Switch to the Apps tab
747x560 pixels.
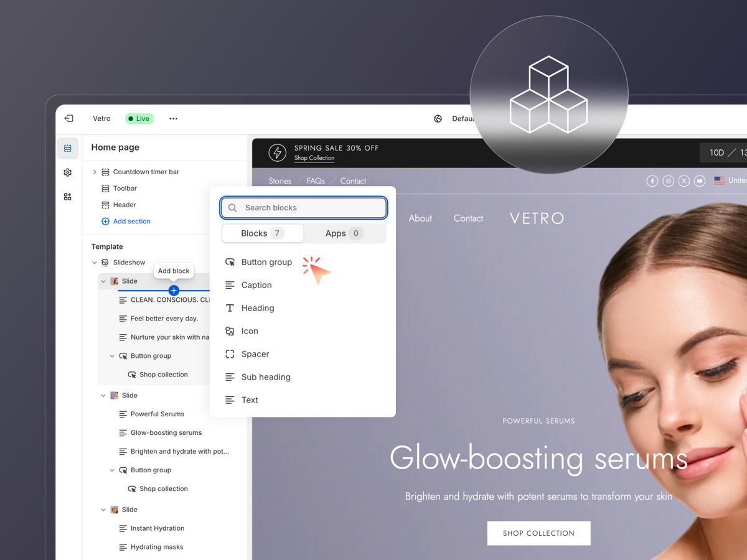[344, 233]
